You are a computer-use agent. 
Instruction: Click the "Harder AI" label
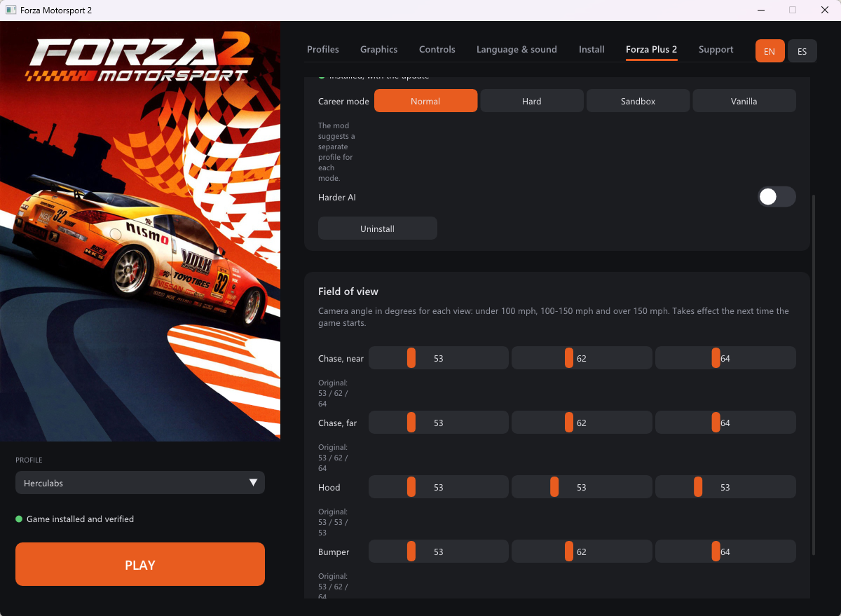337,198
